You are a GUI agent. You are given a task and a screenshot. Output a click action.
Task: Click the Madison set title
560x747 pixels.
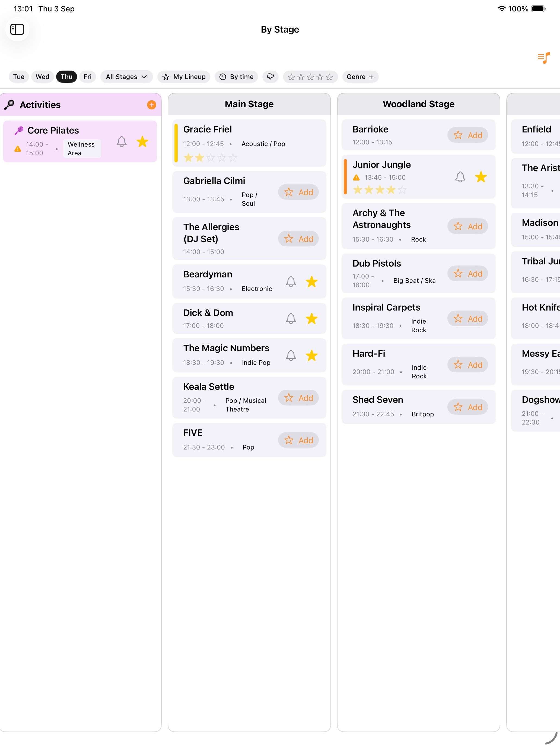[x=540, y=223]
